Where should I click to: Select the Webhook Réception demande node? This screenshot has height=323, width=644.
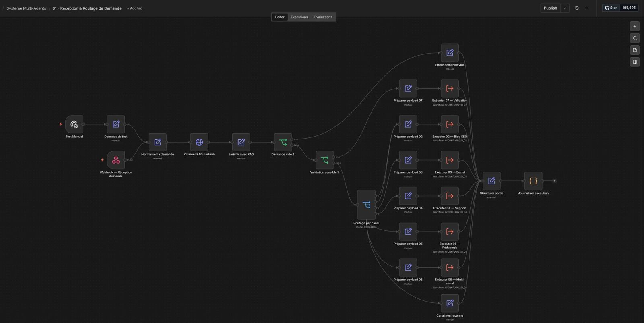[x=116, y=160]
